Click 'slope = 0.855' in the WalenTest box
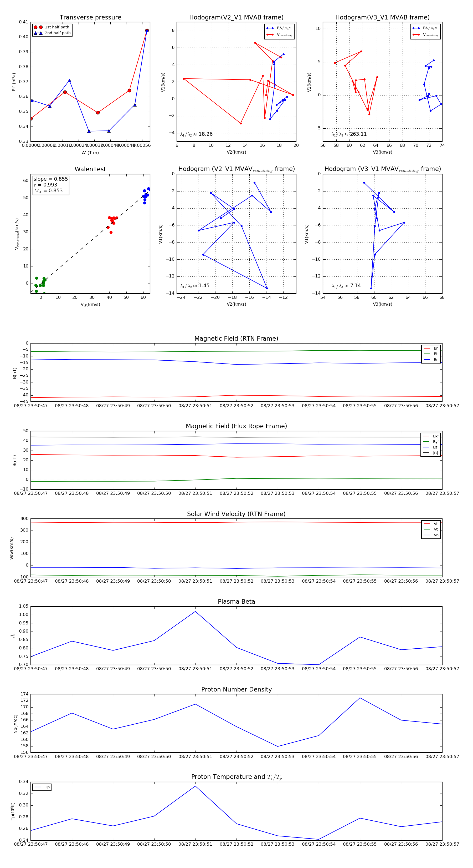The width and height of the screenshot is (473, 868). tap(51, 179)
